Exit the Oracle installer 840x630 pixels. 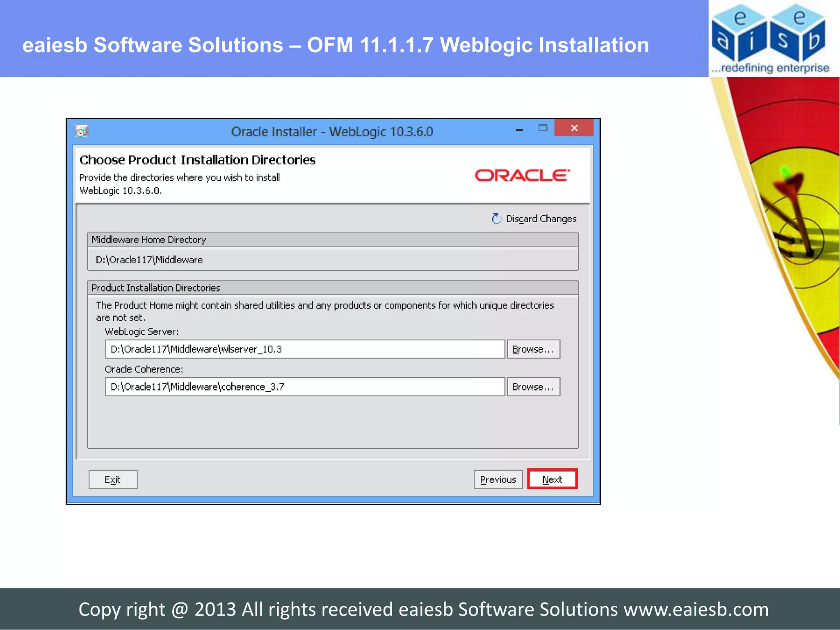coord(113,479)
